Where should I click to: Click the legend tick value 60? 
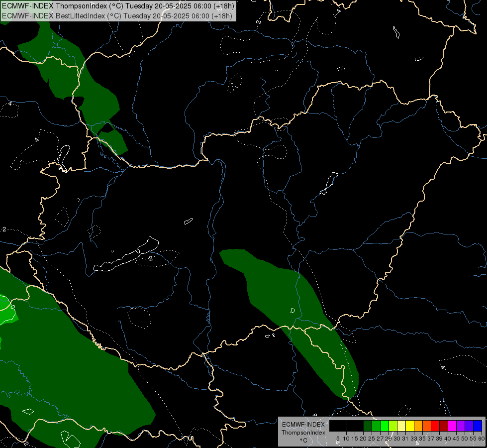coord(482,439)
